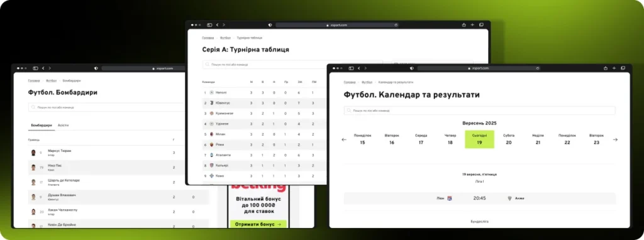Go back in the Турнірна таблиця window

(218, 25)
